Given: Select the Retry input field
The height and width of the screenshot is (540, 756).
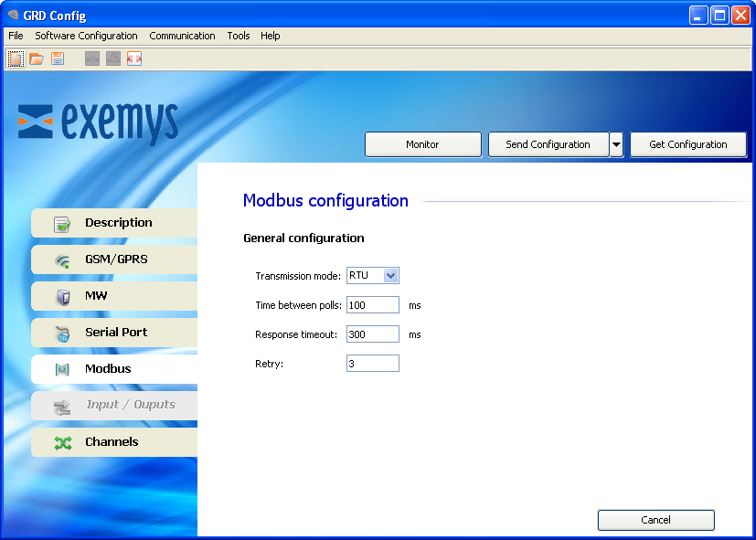Looking at the screenshot, I should tap(372, 364).
